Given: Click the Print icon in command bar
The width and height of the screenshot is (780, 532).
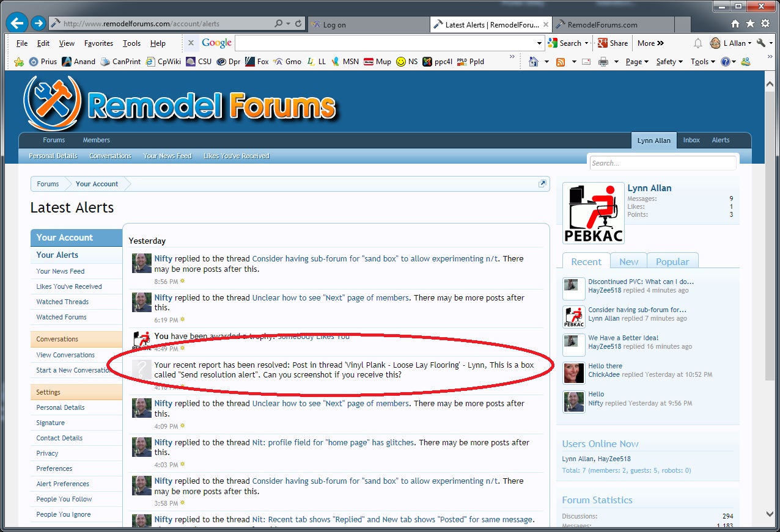Looking at the screenshot, I should click(x=603, y=62).
